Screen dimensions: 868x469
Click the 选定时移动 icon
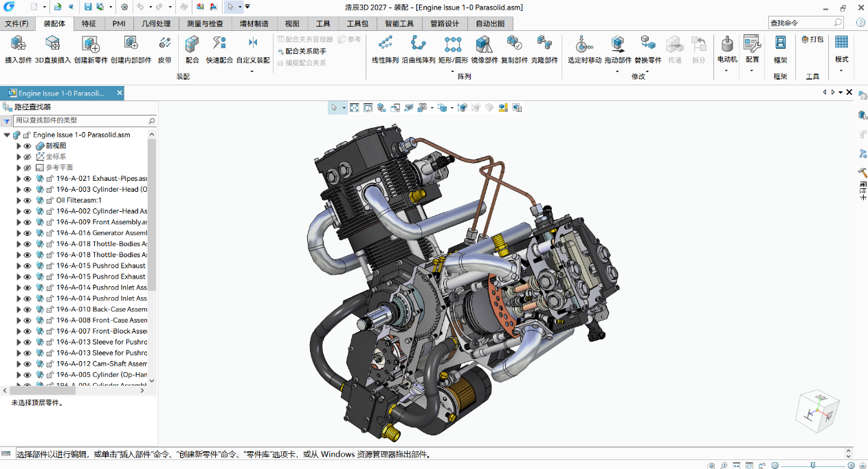tap(584, 45)
